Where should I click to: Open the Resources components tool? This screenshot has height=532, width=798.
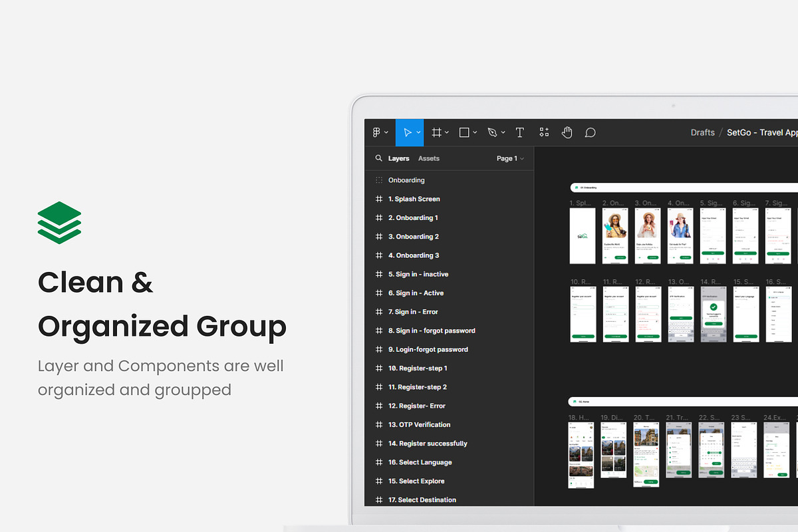point(544,132)
